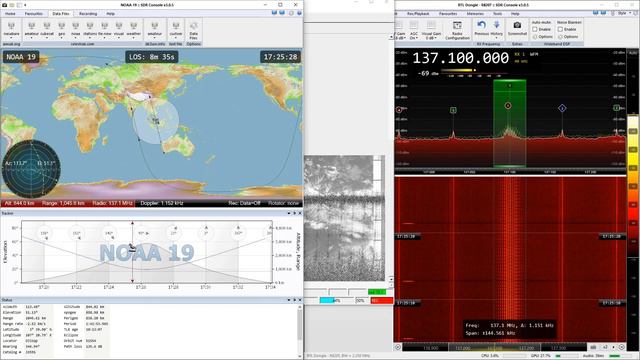The image size is (640, 360).
Task: Click the NOAA 19 label on map
Action: [x=21, y=57]
